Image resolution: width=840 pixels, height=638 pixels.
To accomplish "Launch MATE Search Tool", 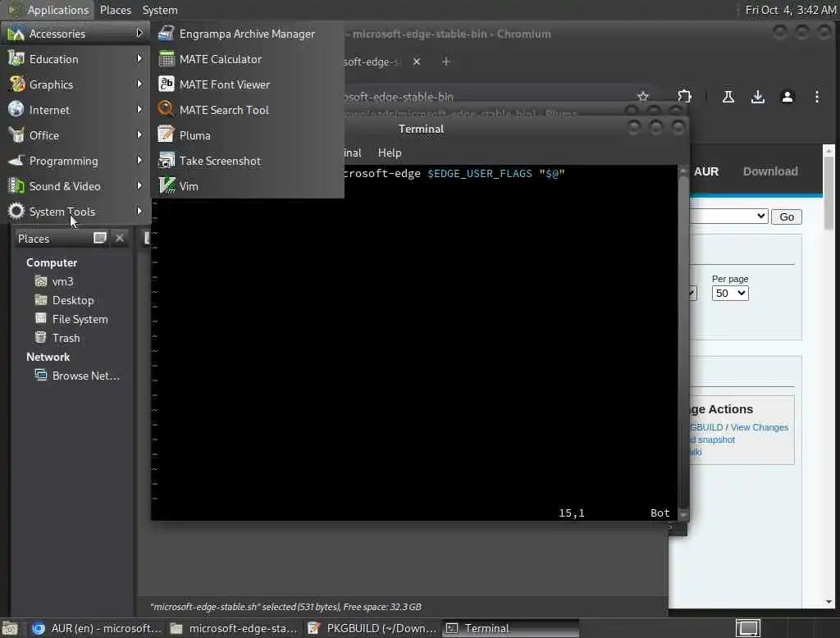I will pos(247,110).
